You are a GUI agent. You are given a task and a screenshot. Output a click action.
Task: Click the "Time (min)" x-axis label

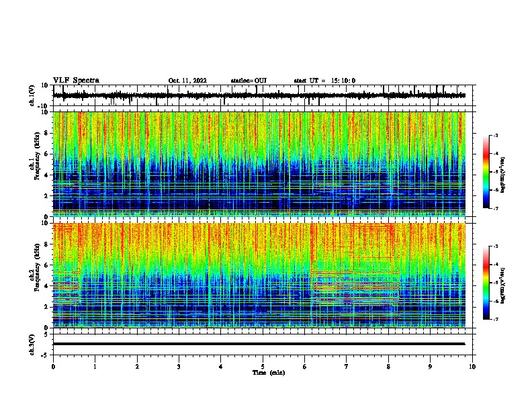[269, 373]
